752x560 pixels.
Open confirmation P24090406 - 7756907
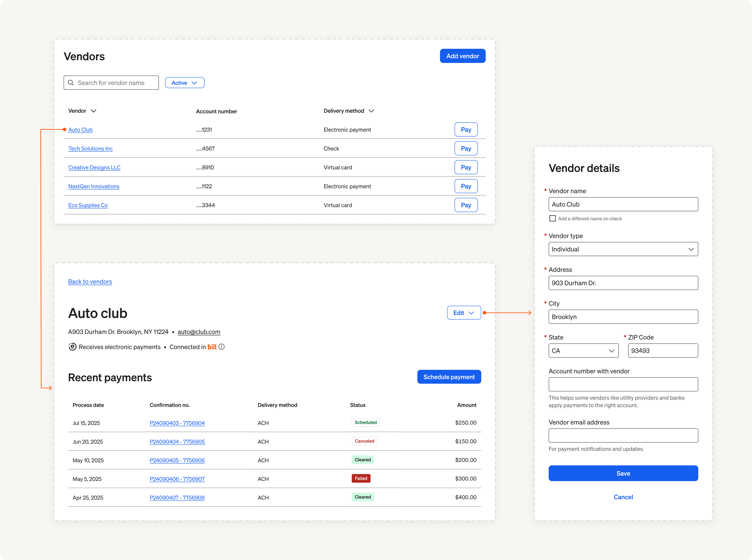[x=177, y=479]
